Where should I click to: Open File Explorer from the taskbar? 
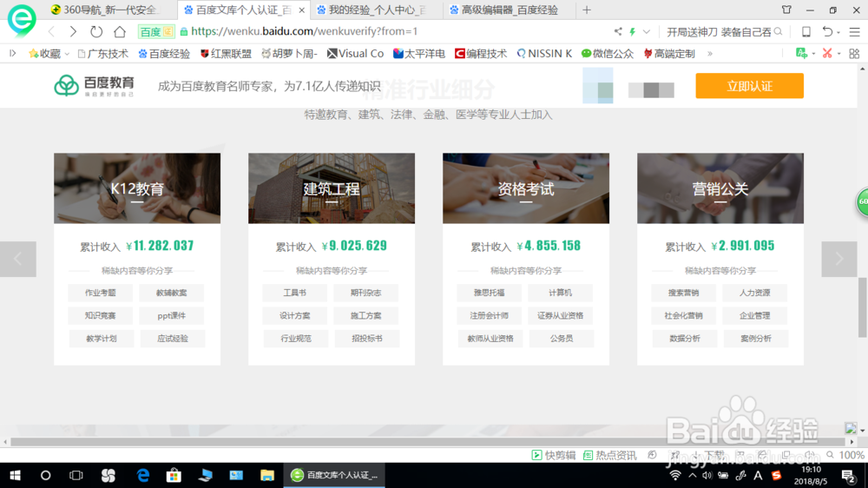coord(267,475)
